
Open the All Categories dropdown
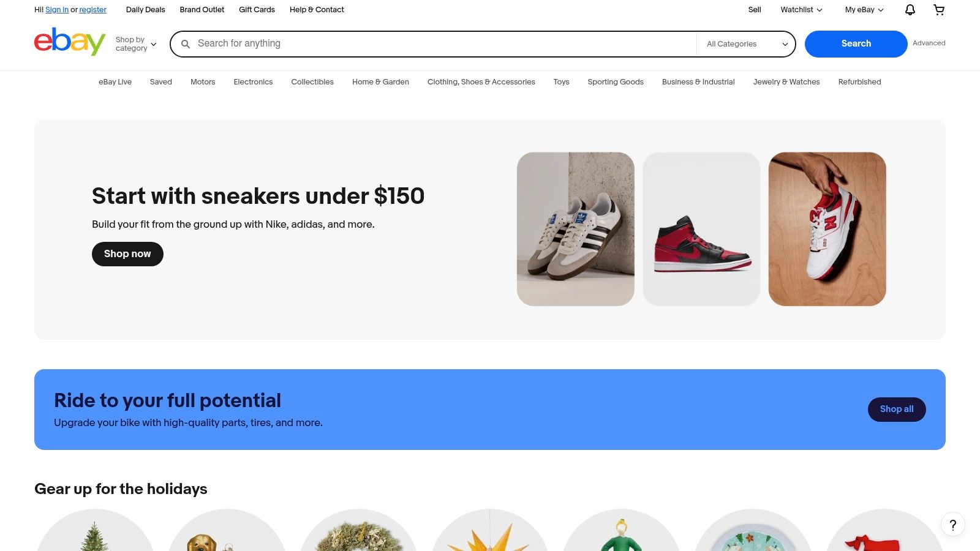pos(747,44)
